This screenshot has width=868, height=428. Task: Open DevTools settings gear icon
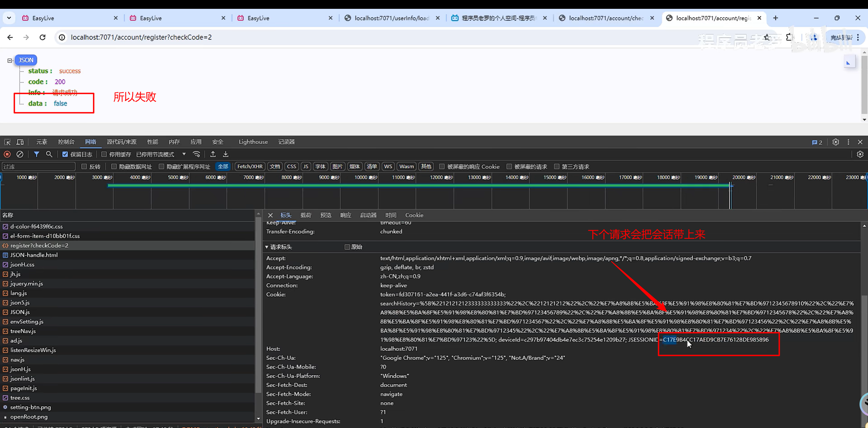click(x=836, y=142)
